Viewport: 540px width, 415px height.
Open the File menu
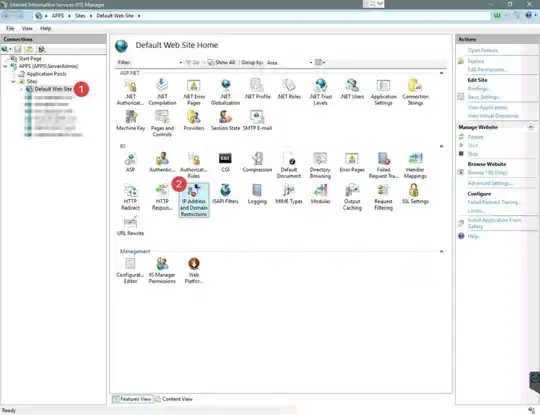[10, 29]
